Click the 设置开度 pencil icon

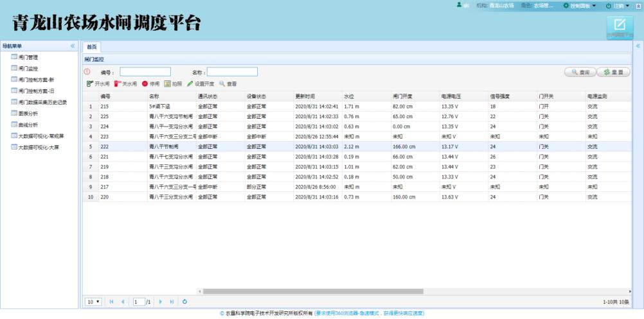190,83
